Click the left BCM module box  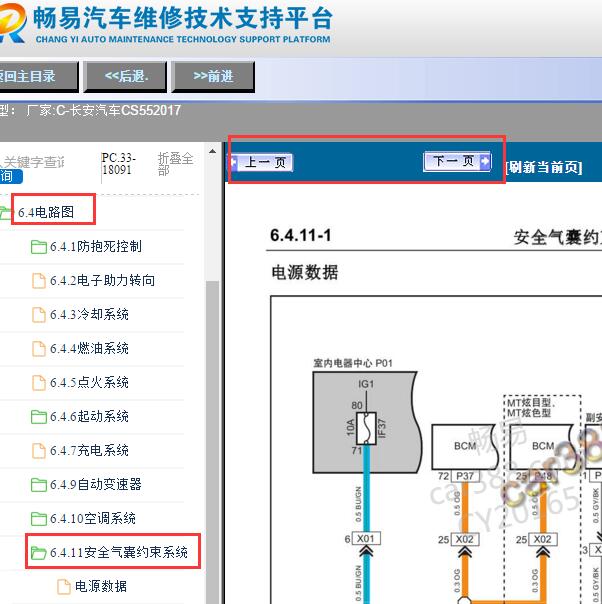click(x=465, y=447)
